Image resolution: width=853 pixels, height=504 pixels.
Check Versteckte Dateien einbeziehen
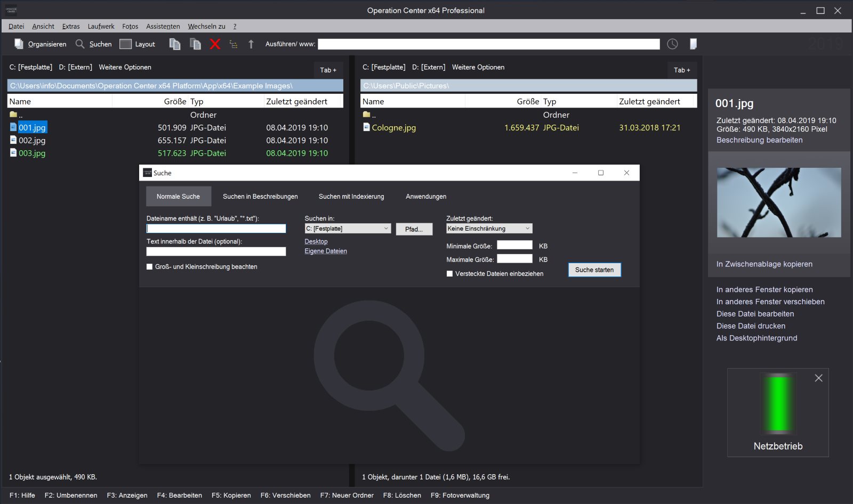[449, 273]
